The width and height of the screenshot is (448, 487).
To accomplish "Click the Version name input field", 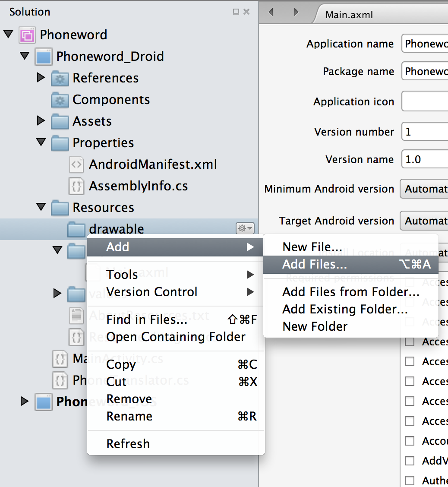I will pyautogui.click(x=425, y=160).
